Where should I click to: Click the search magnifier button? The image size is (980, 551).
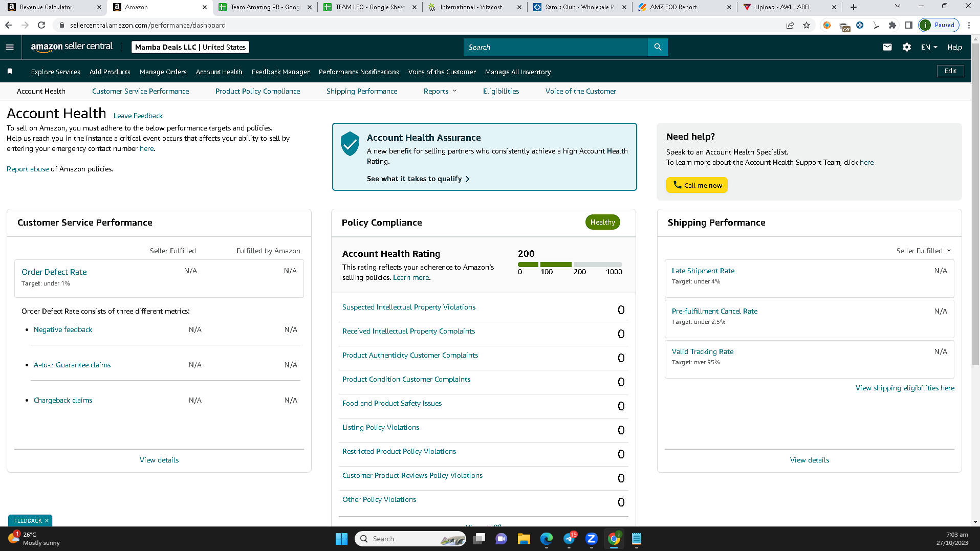point(658,47)
